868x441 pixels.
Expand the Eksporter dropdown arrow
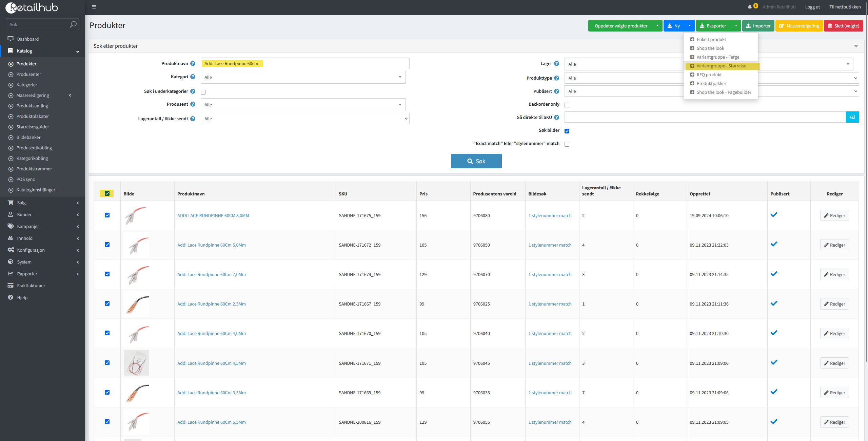pos(736,26)
